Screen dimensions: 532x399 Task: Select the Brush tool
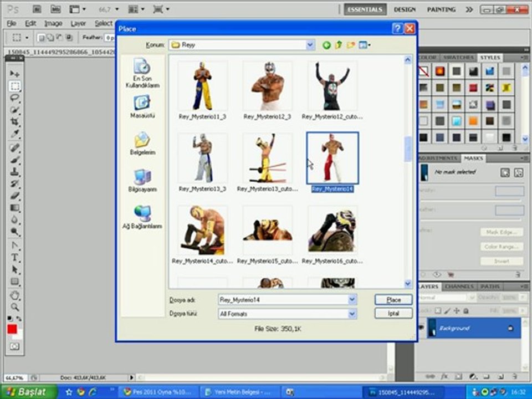pyautogui.click(x=14, y=160)
